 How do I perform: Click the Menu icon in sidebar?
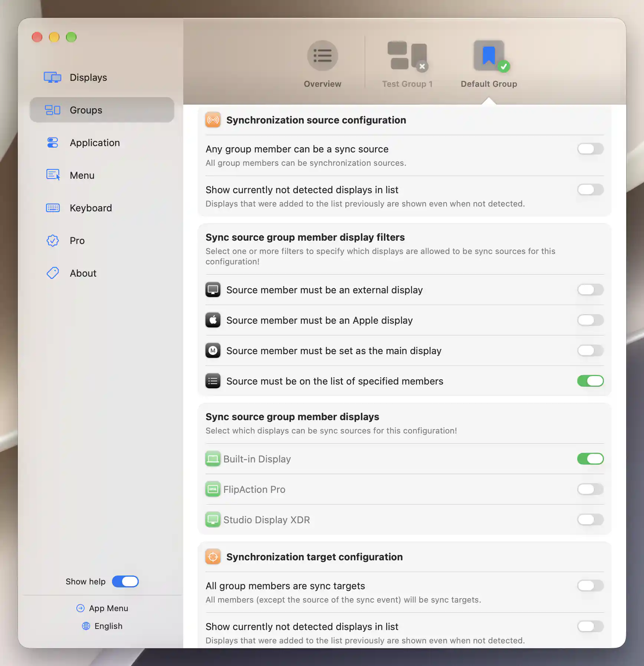[x=53, y=175]
